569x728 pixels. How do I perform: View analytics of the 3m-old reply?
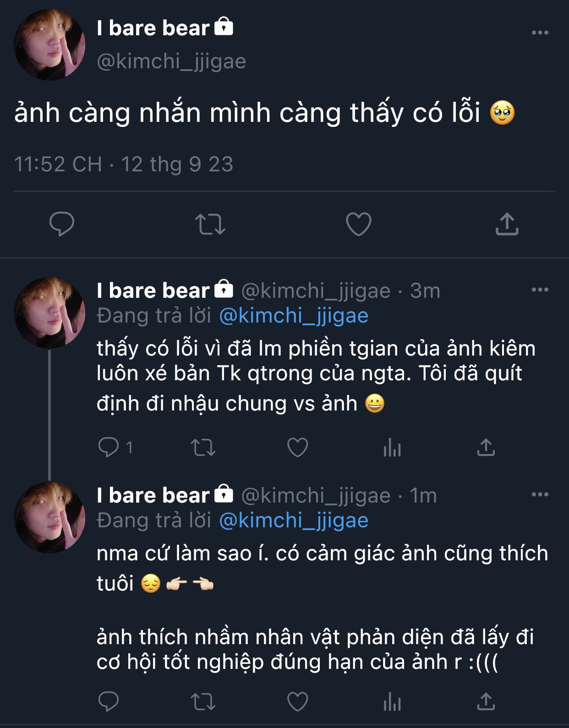click(x=392, y=448)
